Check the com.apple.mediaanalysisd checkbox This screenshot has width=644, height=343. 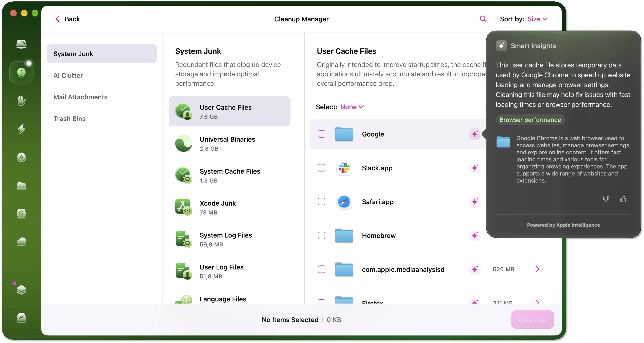point(321,269)
